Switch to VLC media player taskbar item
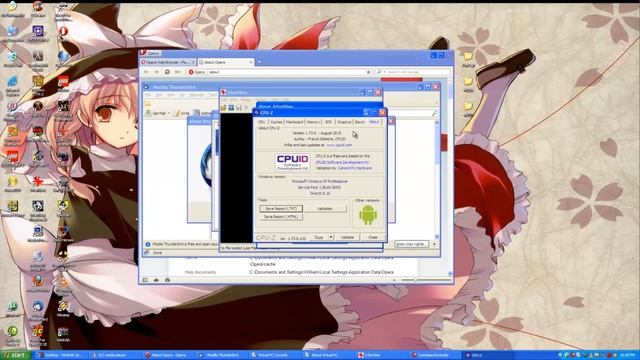The width and height of the screenshot is (640, 360). click(115, 355)
